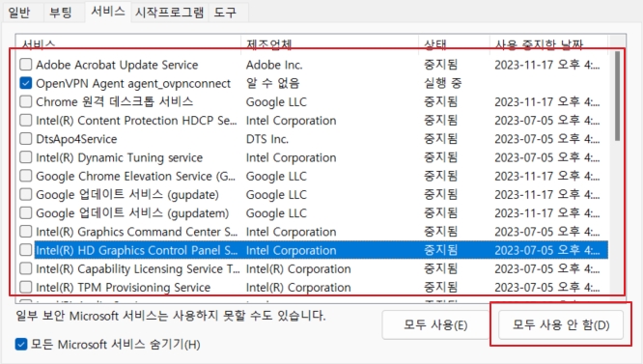Screen dimensions: 643x364
Task: Select the 알 수 없음 manufacturer cell
Action: (x=272, y=83)
